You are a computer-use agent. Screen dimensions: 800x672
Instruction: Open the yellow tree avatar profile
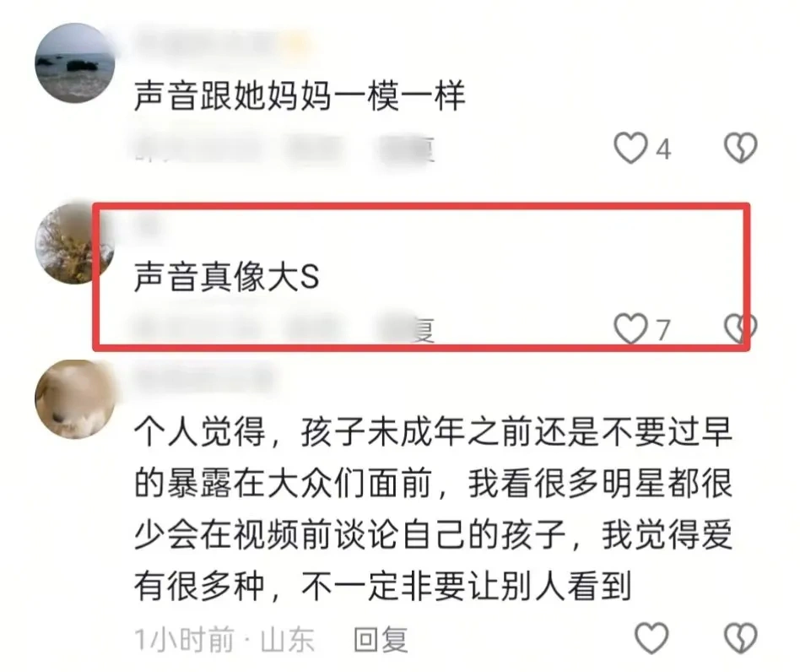(74, 243)
